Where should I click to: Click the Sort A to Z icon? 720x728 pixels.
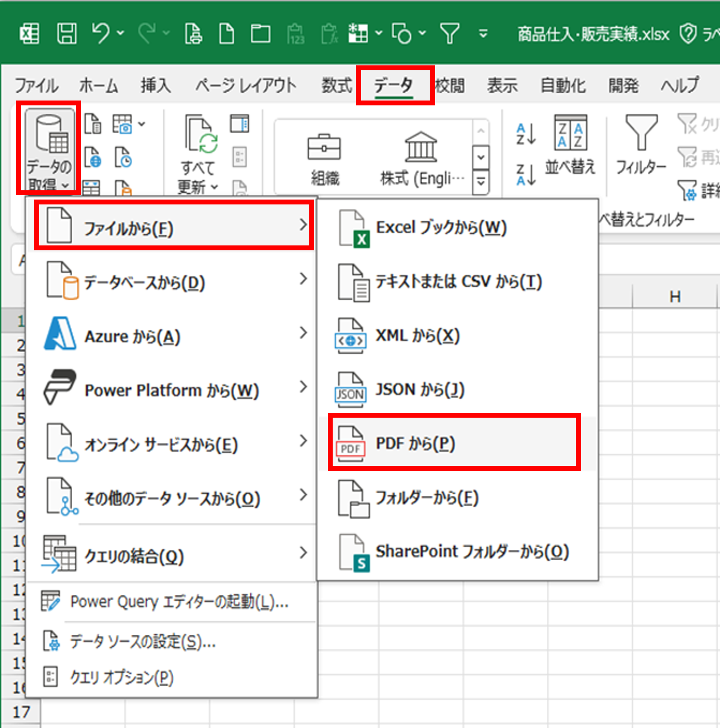(x=526, y=134)
